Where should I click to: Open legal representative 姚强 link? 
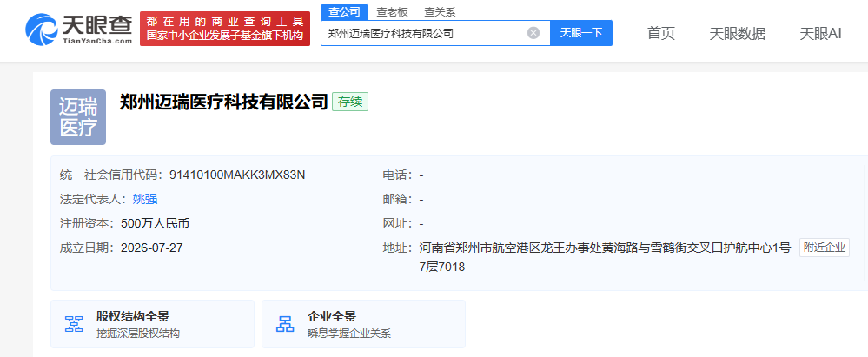(145, 199)
